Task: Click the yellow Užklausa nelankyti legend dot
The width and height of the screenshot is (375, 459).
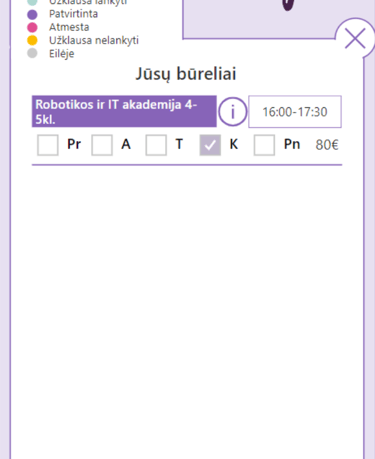Action: [x=32, y=40]
